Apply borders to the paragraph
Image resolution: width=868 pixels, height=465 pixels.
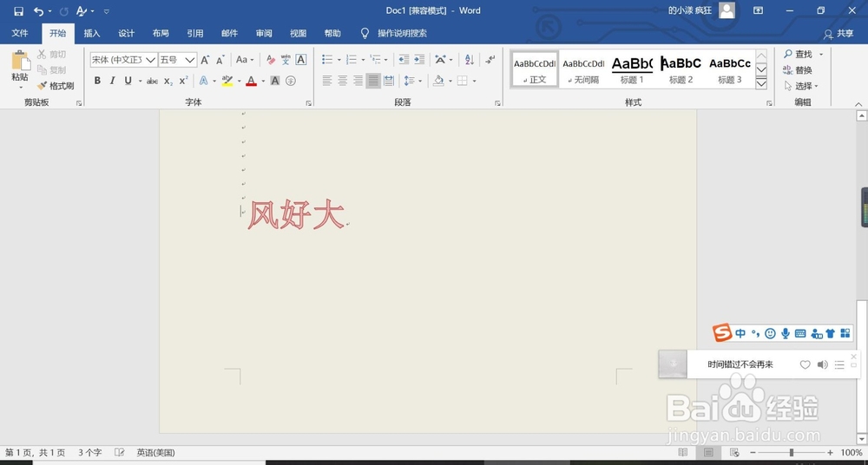(463, 81)
